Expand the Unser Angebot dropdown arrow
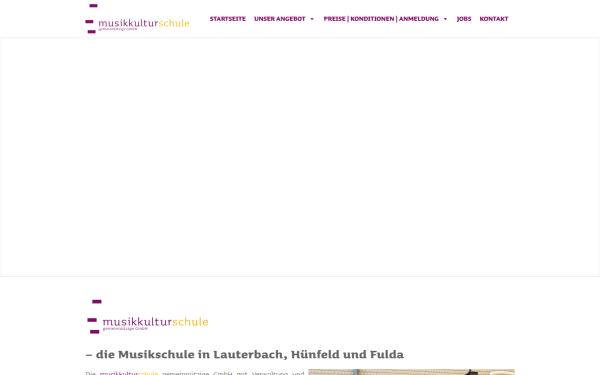600x375 pixels. 312,19
